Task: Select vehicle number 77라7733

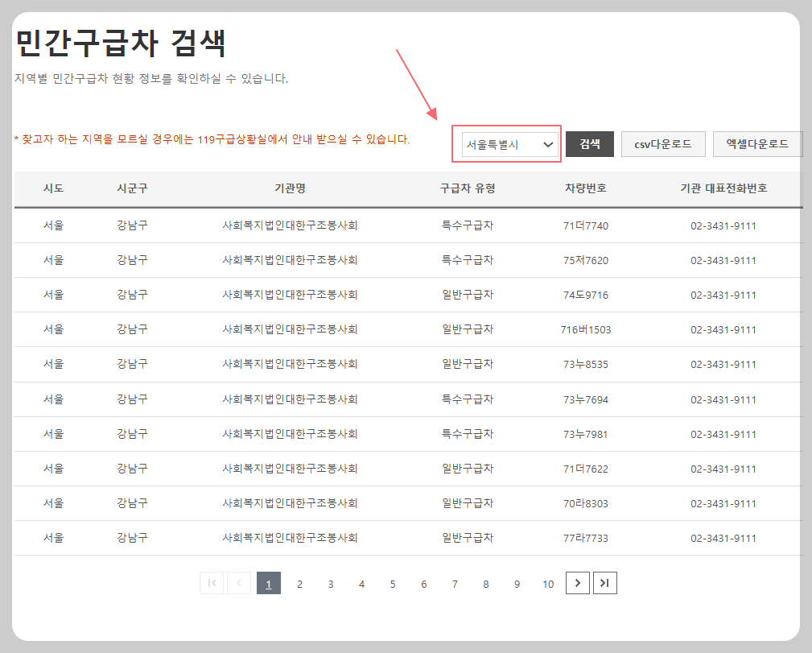Action: coord(586,539)
